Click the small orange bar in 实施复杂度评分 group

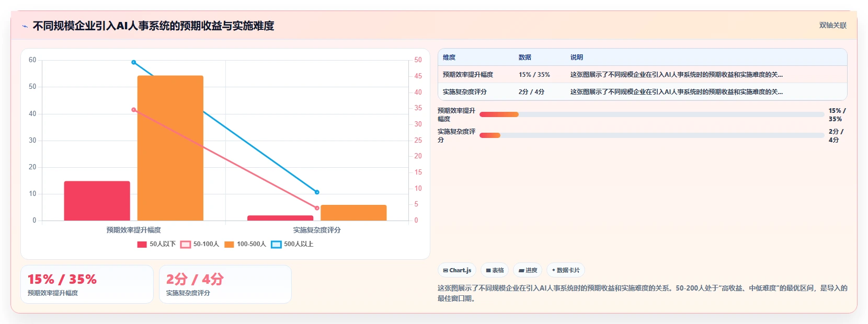353,213
